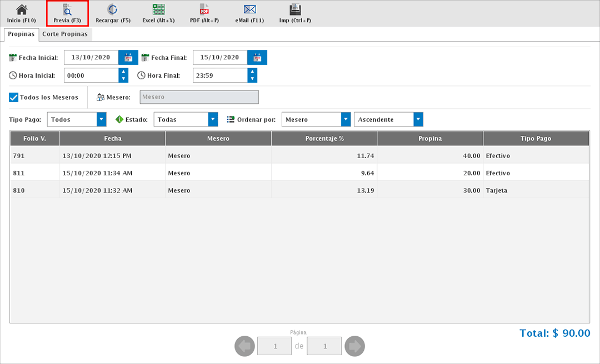Screen dimensions: 600x364
Task: Expand the Ordenar por Mesero dropdown
Action: click(x=346, y=119)
